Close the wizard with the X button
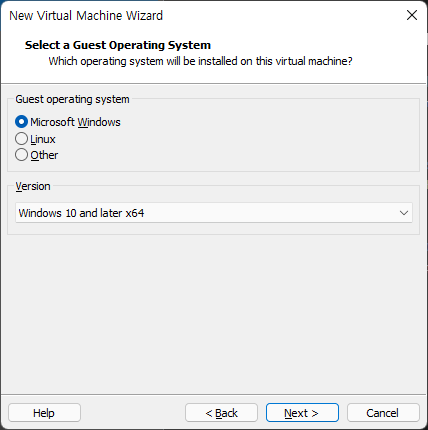The height and width of the screenshot is (430, 428). pyautogui.click(x=412, y=15)
